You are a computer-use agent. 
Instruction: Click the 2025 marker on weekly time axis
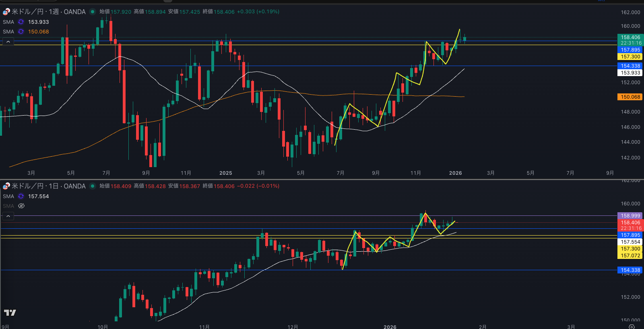[225, 173]
